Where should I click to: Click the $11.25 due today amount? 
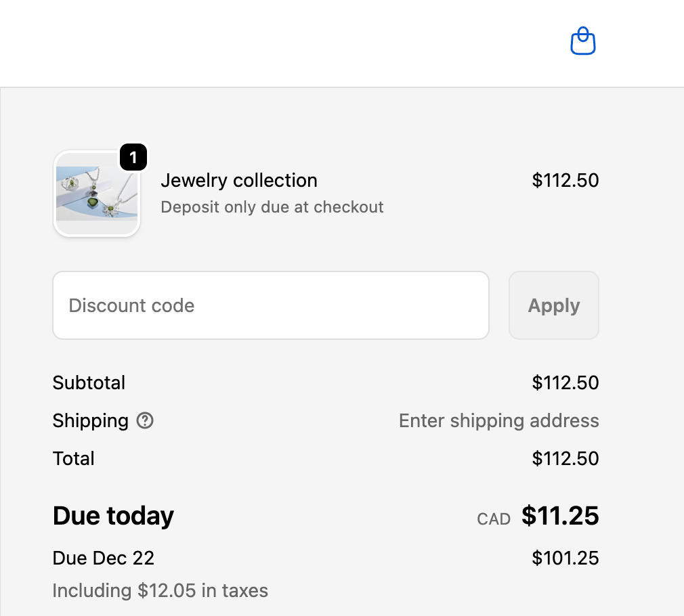tap(560, 516)
